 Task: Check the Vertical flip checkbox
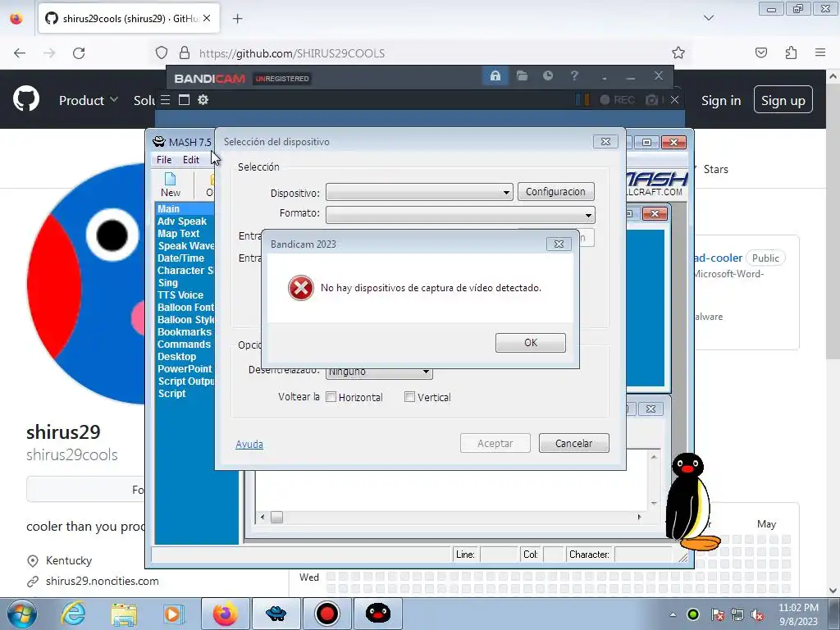pos(410,397)
